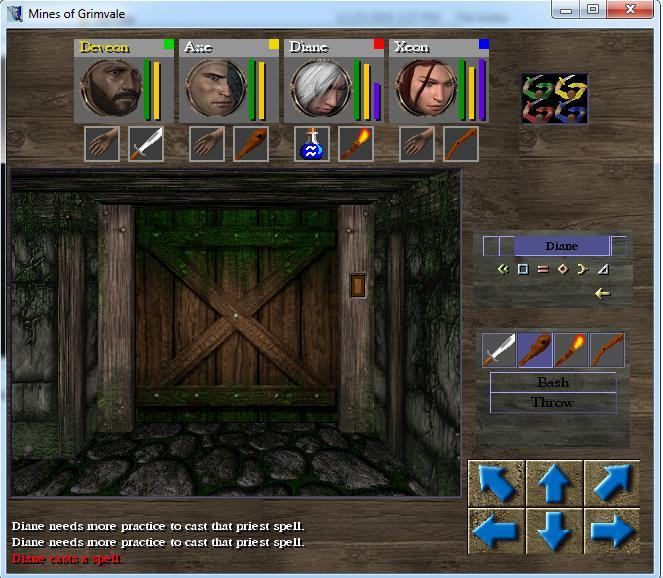The width and height of the screenshot is (663, 578).
Task: Click the Bash attack action
Action: tap(553, 383)
